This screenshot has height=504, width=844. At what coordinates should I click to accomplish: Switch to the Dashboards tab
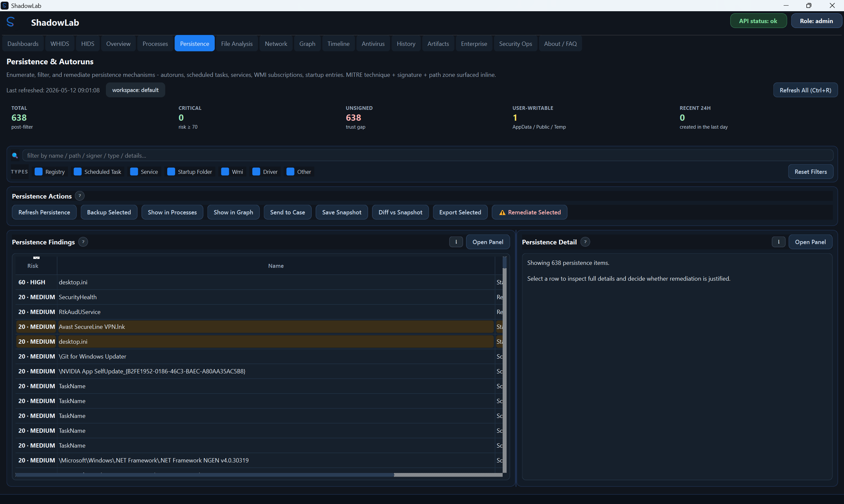tap(23, 44)
